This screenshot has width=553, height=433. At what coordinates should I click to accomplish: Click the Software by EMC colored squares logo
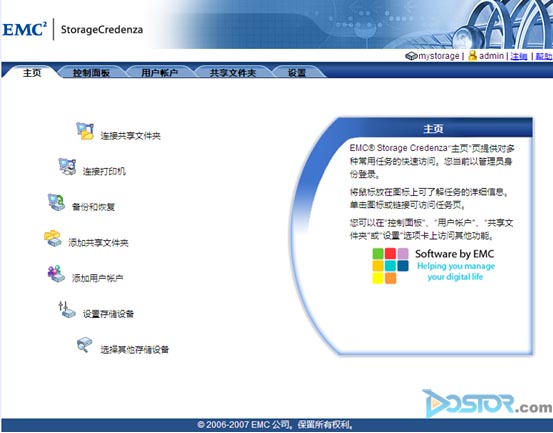(x=390, y=266)
